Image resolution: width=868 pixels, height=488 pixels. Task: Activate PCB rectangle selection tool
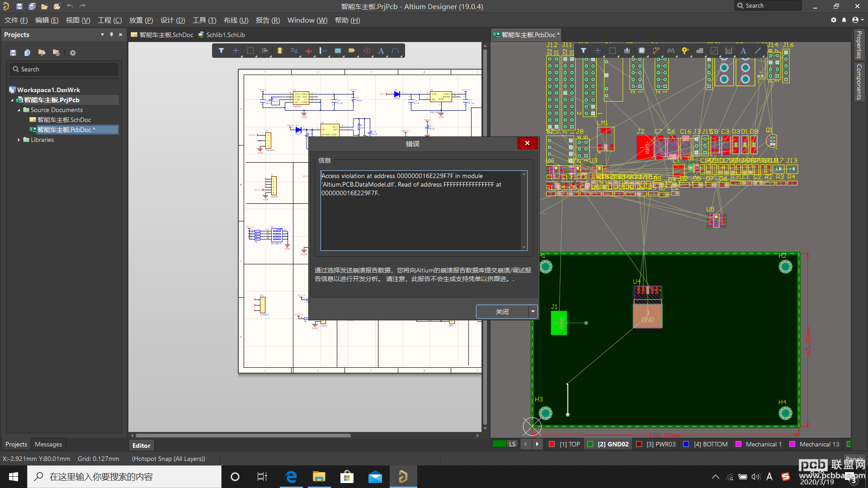pos(613,51)
